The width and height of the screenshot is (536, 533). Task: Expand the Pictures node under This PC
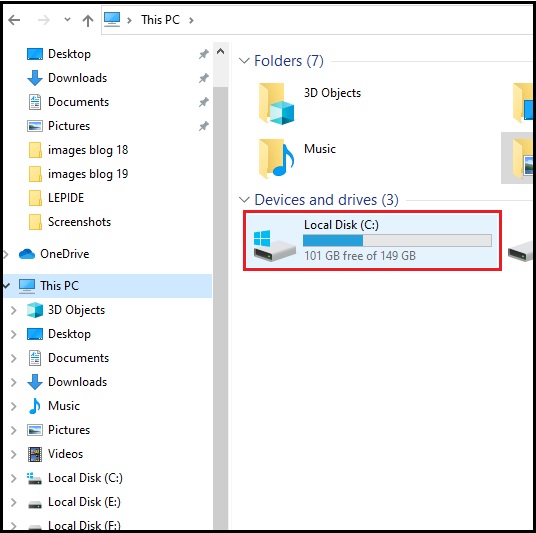pyautogui.click(x=14, y=430)
